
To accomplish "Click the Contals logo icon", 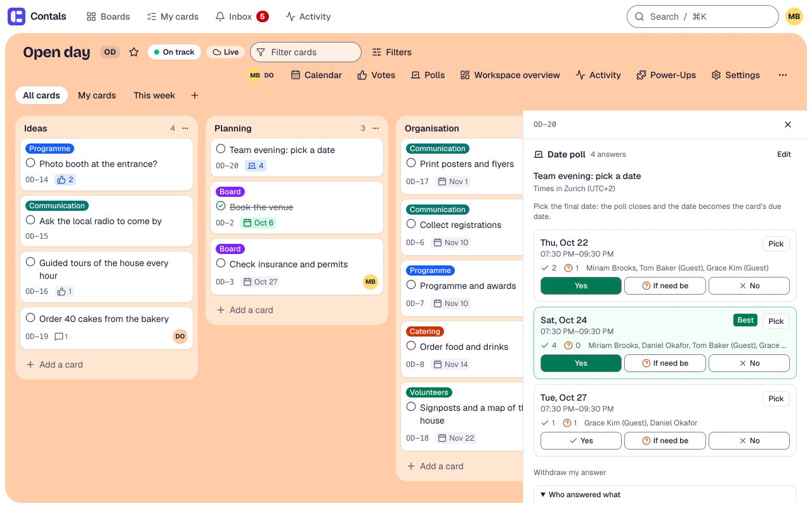I will 16,17.
